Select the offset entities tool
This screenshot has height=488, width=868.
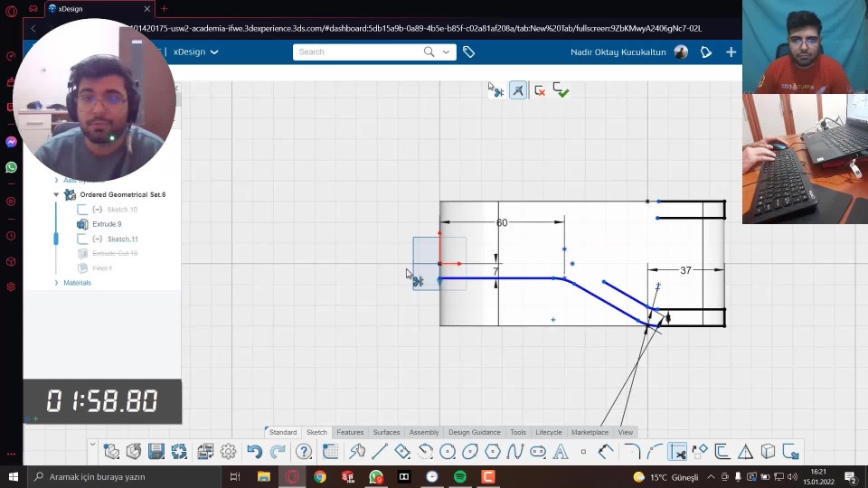pos(722,452)
